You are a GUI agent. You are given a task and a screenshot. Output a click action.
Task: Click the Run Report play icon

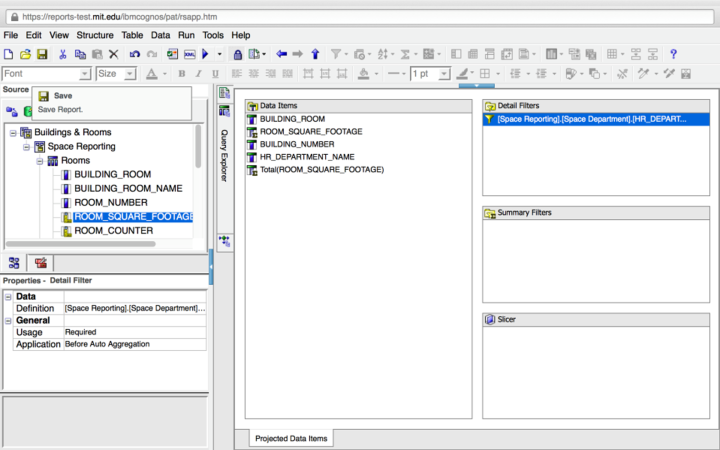205,54
